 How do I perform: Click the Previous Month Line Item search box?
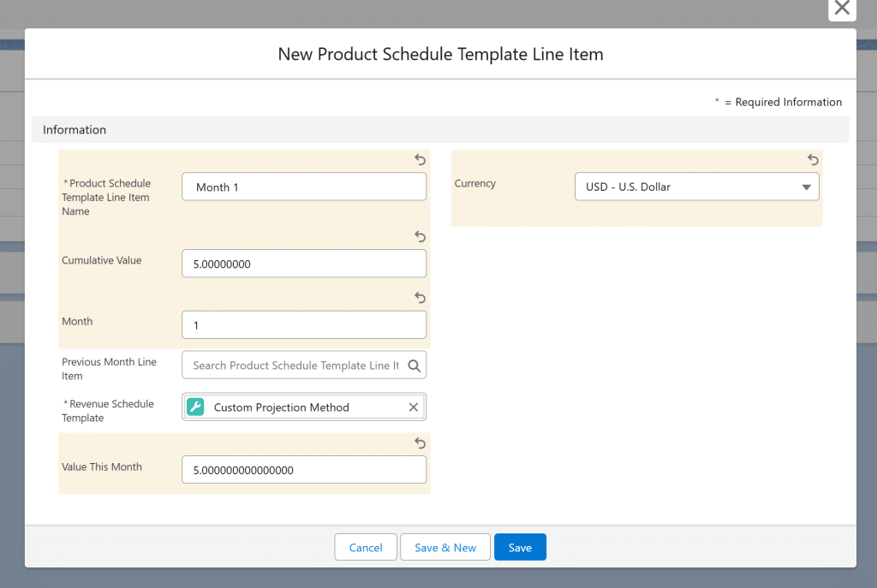coord(295,365)
